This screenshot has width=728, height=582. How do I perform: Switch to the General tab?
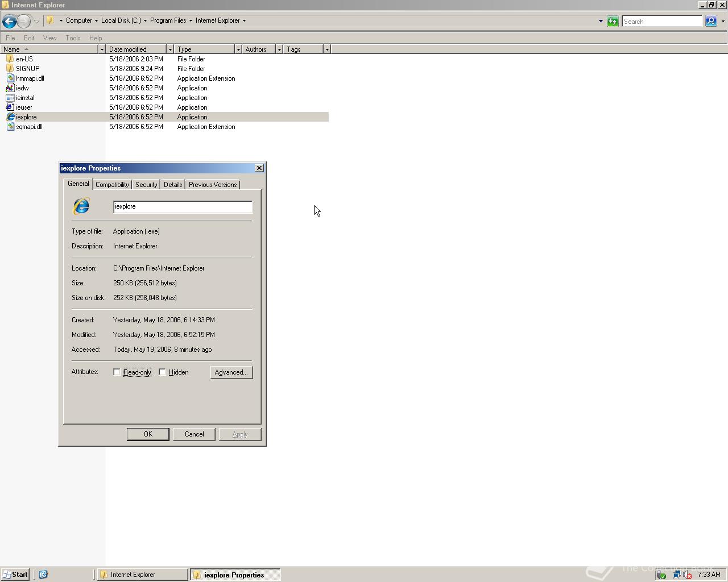tap(78, 184)
